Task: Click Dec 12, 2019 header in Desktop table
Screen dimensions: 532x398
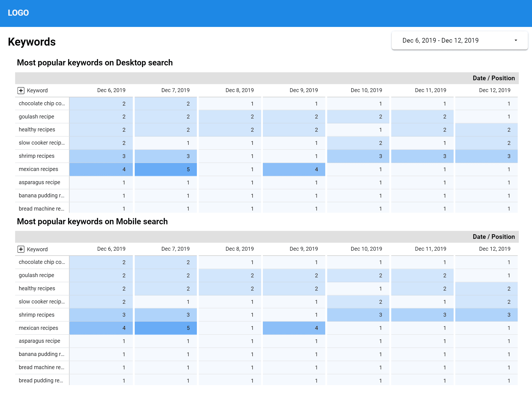Action: pyautogui.click(x=495, y=90)
